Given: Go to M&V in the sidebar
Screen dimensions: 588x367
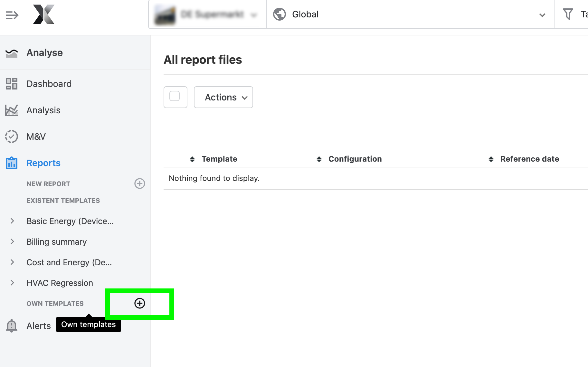Looking at the screenshot, I should coord(36,136).
